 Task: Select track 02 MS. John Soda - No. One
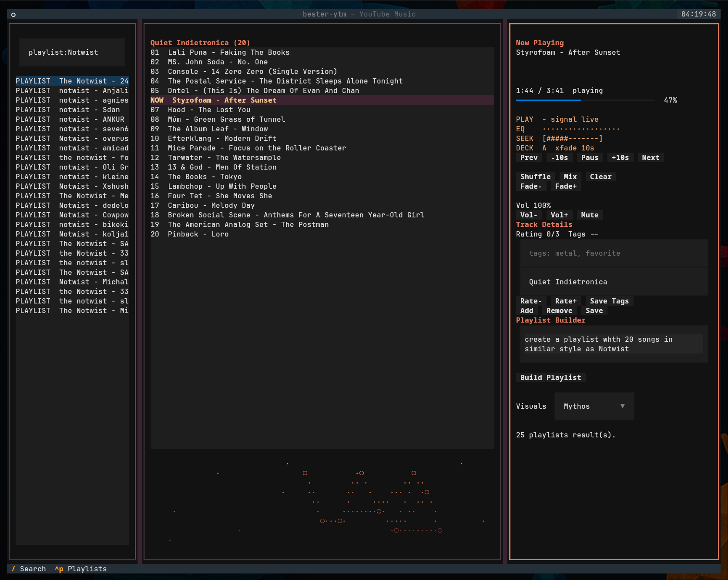click(322, 62)
